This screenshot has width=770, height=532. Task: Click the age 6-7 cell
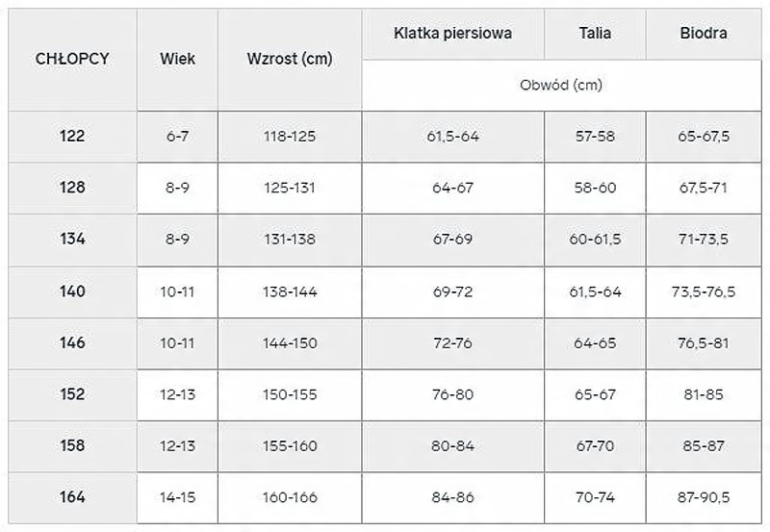[x=177, y=136]
